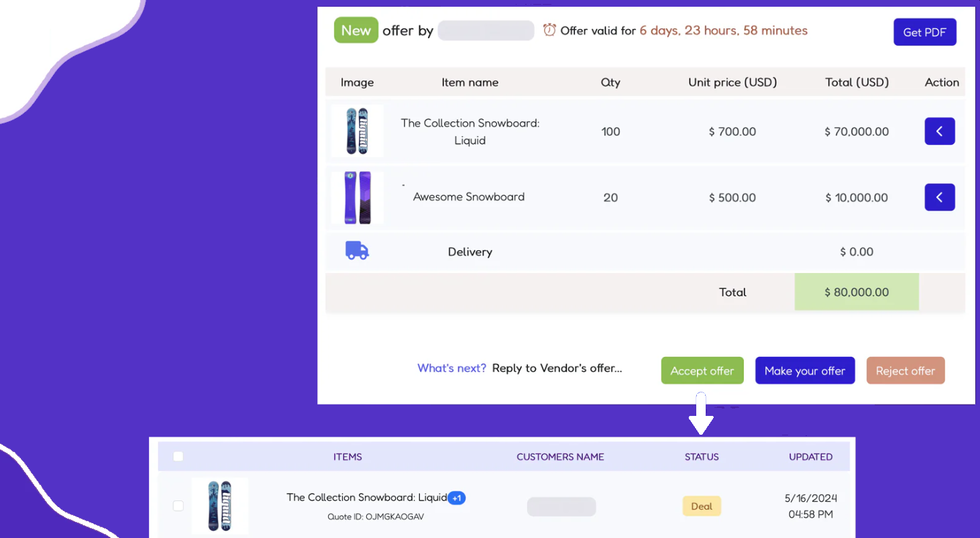Viewport: 980px width, 538px height.
Task: Click the green New offer badge
Action: click(x=356, y=31)
